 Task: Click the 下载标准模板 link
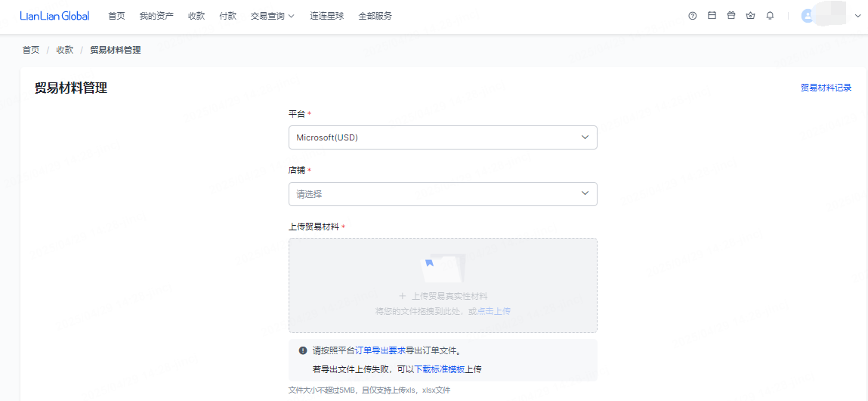click(x=440, y=369)
